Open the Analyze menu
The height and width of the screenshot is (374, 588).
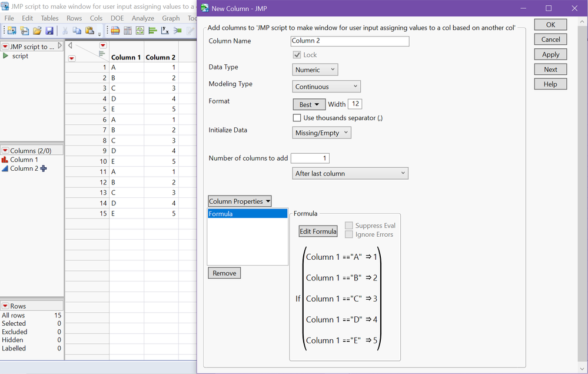pyautogui.click(x=143, y=18)
